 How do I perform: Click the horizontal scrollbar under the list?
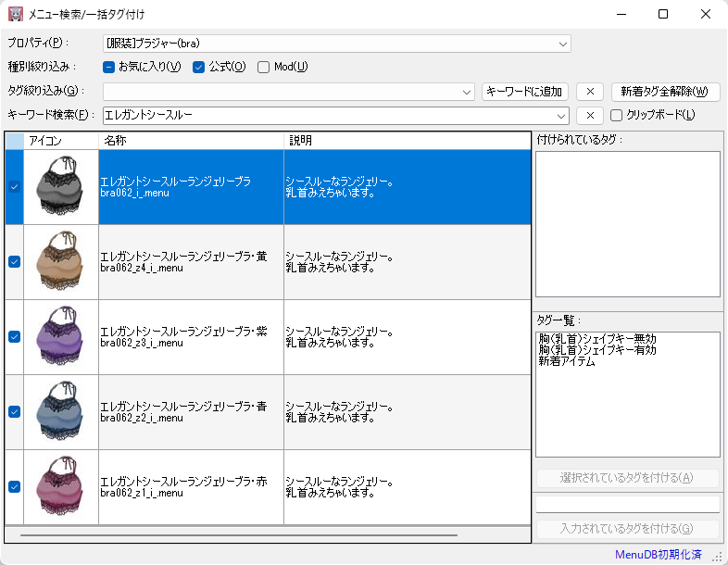[239, 534]
